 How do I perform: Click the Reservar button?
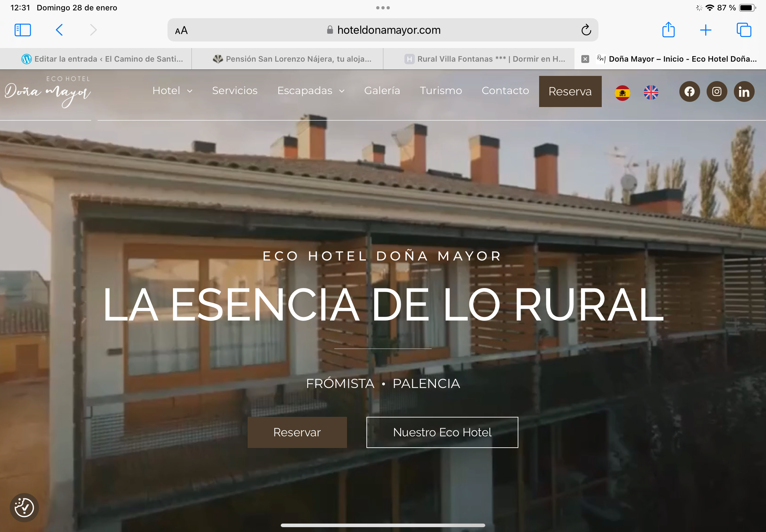(x=297, y=432)
